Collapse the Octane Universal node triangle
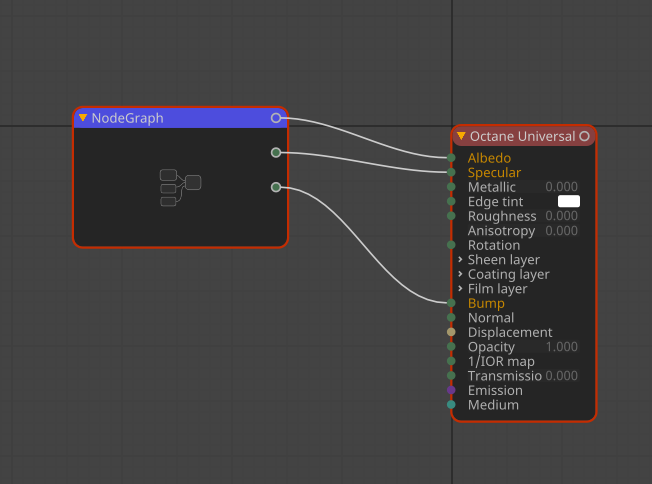652x484 pixels. pyautogui.click(x=461, y=136)
